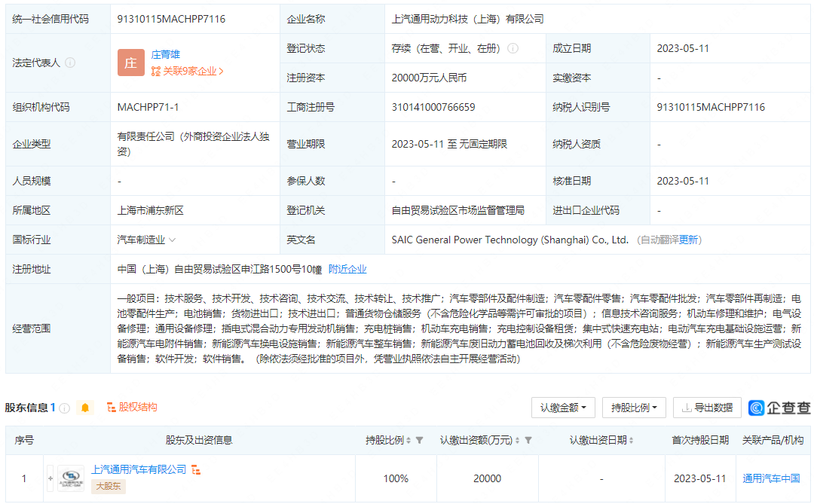
Task: Click the relation icon after 上汽通用汽车有限公司
Action: point(197,469)
